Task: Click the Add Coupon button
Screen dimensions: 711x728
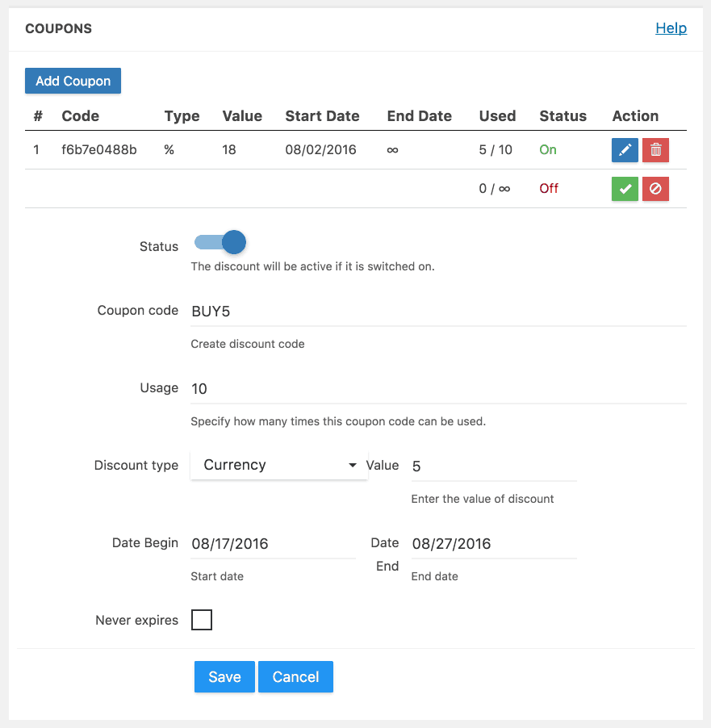Action: (x=73, y=81)
